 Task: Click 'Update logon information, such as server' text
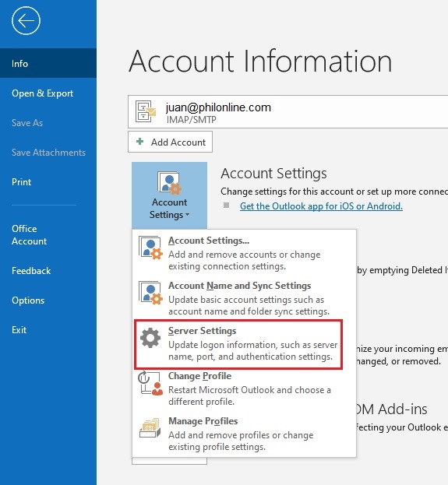pyautogui.click(x=253, y=345)
